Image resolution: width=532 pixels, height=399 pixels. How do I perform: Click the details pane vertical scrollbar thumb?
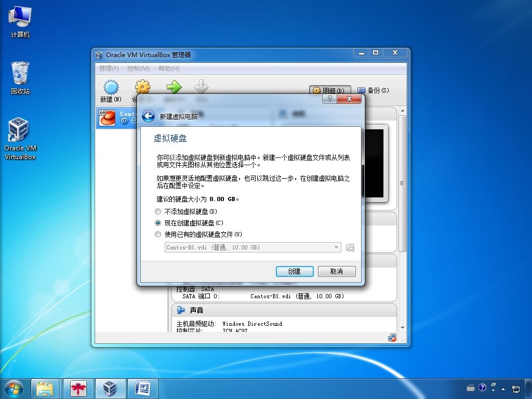click(403, 183)
